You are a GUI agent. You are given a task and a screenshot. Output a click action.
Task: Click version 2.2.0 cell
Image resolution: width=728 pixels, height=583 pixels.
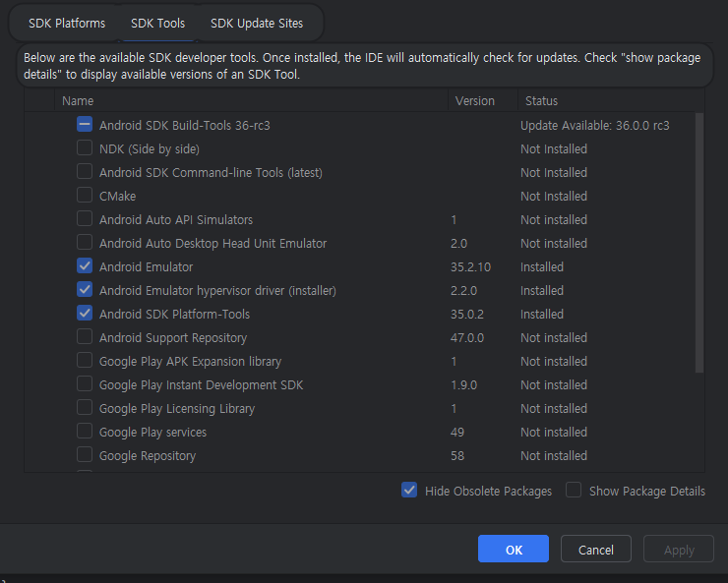point(463,291)
